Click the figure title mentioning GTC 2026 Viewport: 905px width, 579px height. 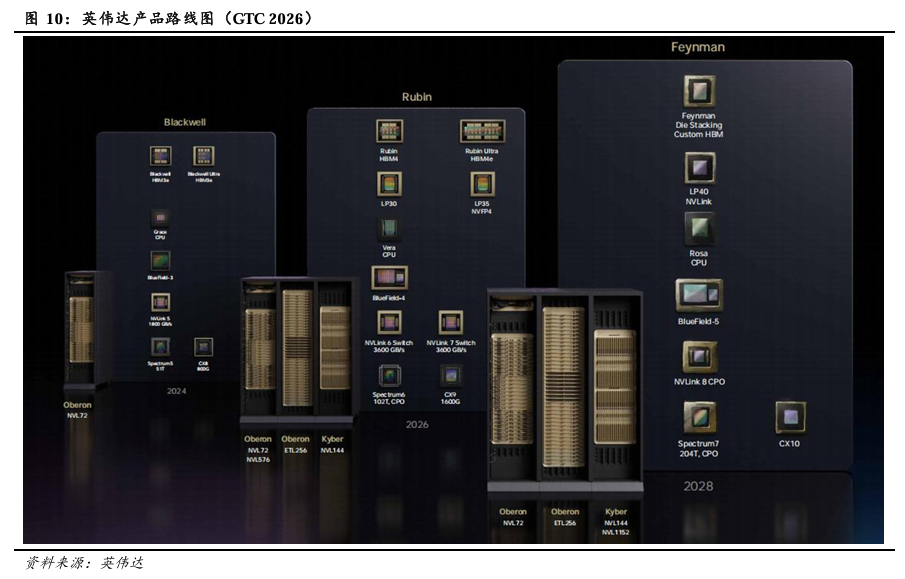[x=170, y=18]
